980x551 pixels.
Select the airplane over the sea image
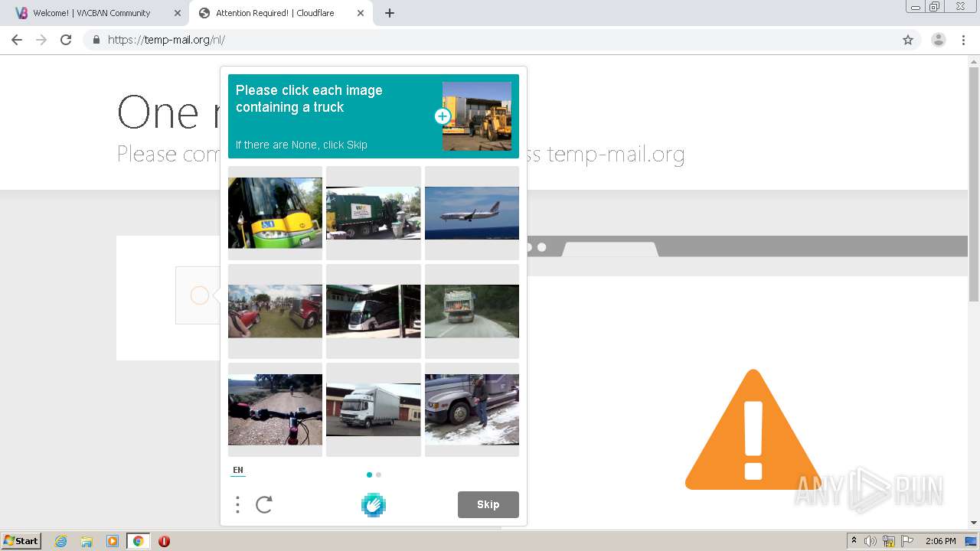point(472,213)
